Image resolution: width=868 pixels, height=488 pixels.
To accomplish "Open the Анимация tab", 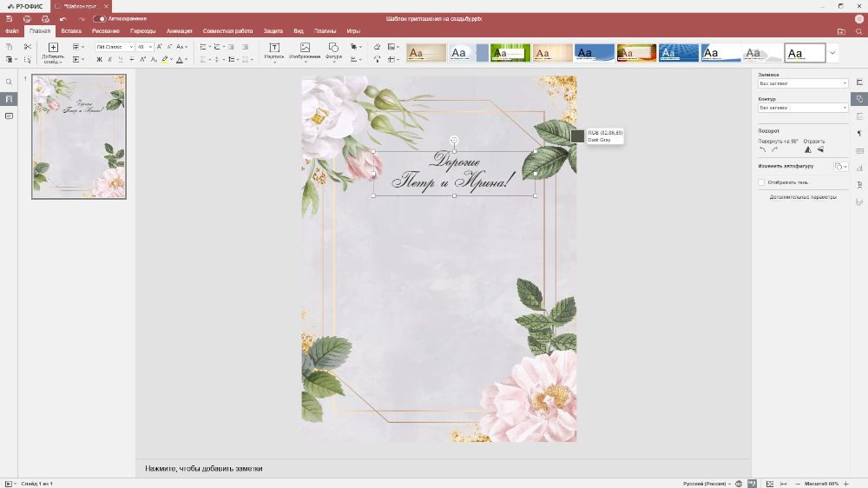I will click(x=180, y=31).
